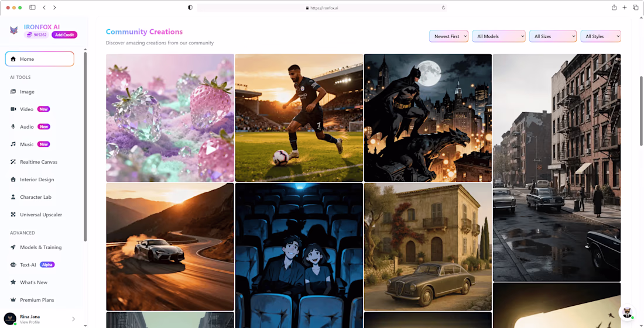Click the New badge beside Video
644x328 pixels.
pyautogui.click(x=43, y=109)
